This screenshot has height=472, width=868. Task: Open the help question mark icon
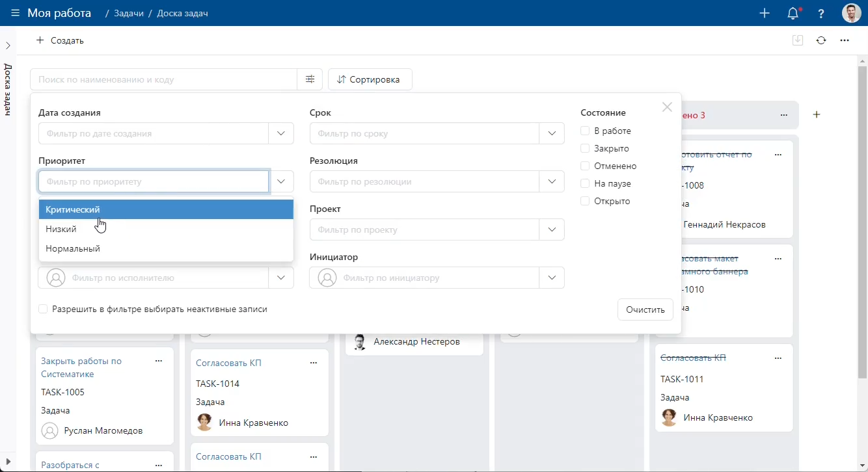[x=821, y=13]
